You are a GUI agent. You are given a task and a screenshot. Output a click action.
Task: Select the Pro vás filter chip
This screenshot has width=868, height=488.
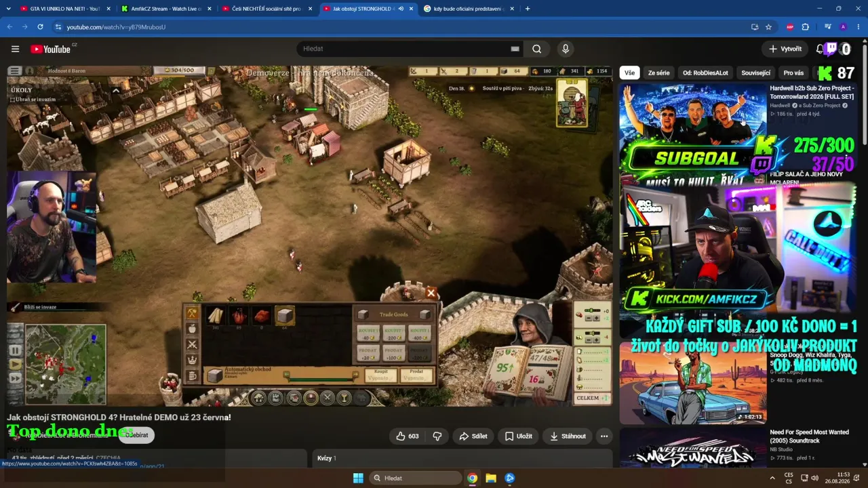[x=793, y=73]
